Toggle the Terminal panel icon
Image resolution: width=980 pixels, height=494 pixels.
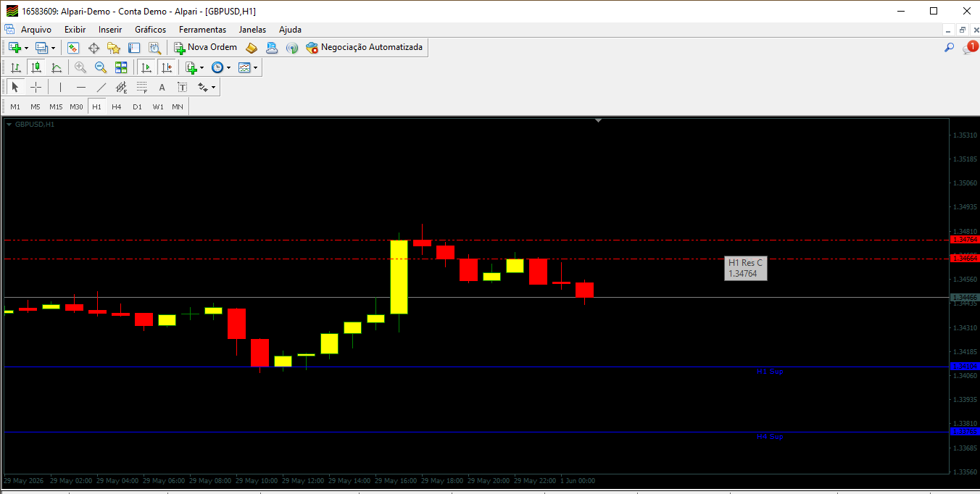134,48
